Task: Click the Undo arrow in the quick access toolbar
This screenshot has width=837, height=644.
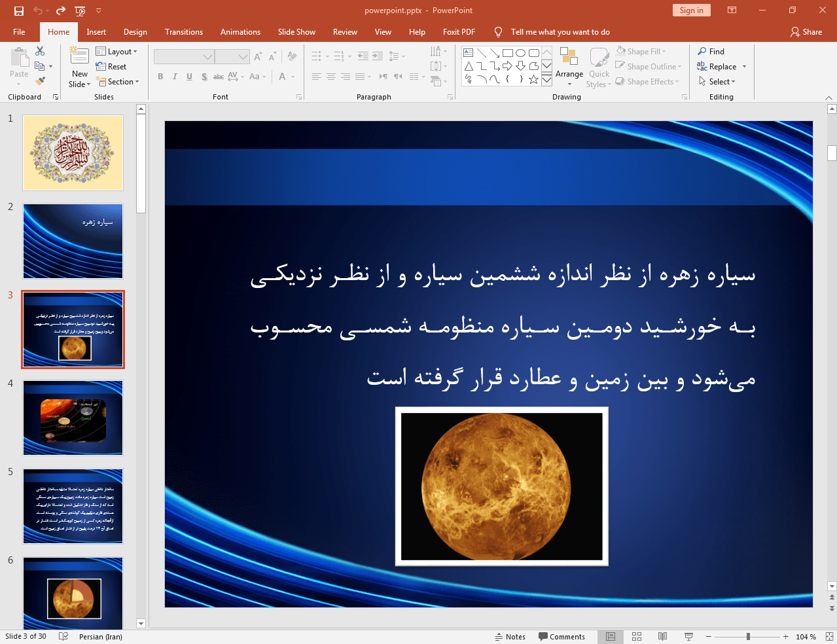Action: coord(38,10)
